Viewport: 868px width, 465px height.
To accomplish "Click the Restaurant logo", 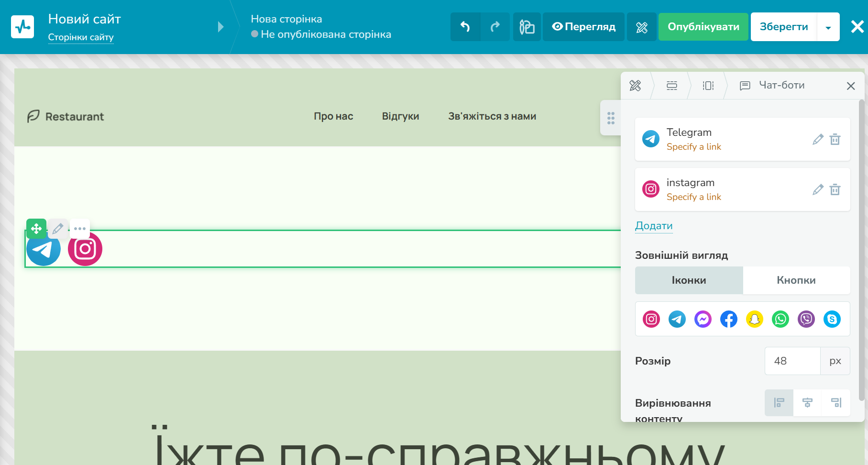I will [66, 116].
